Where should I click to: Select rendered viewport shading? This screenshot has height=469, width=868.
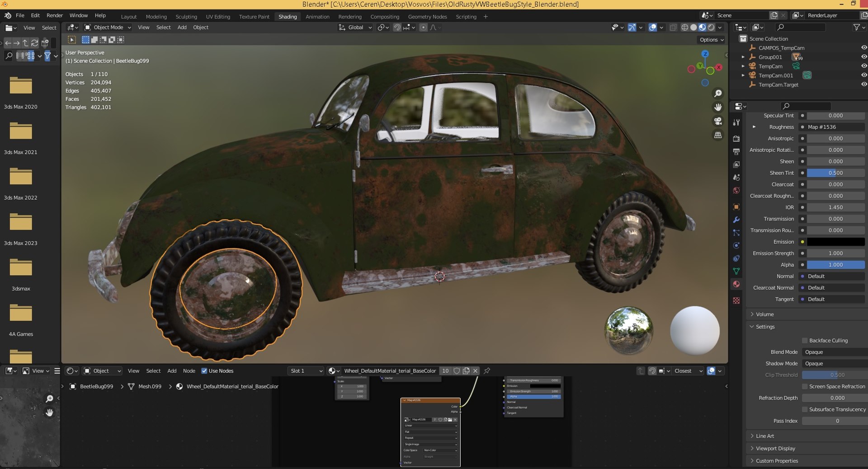coord(711,28)
